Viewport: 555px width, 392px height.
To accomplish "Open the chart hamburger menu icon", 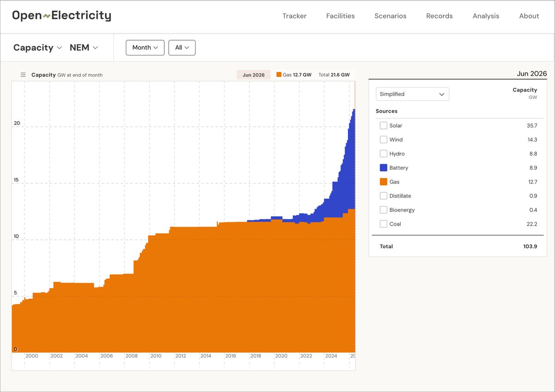I will (x=23, y=75).
